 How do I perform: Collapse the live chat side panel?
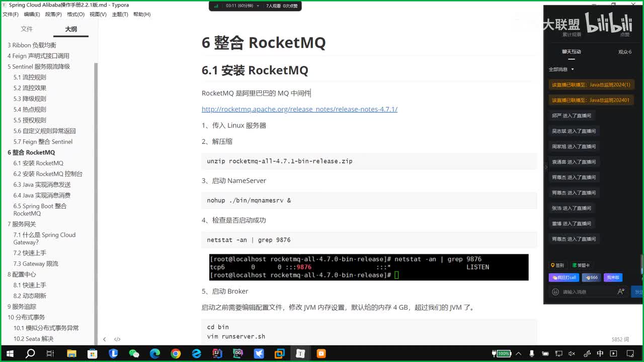point(546,167)
